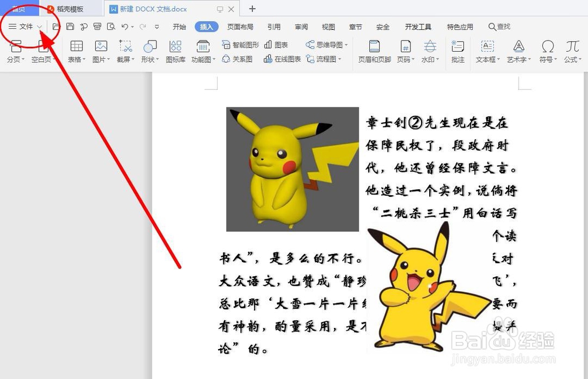Image resolution: width=588 pixels, height=379 pixels.
Task: Insert a Comment (批注)
Action: (458, 50)
